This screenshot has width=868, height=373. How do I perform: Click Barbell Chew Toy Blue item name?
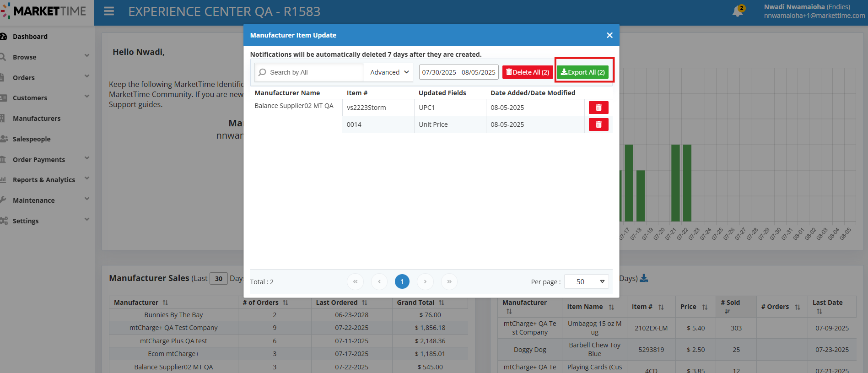point(594,349)
